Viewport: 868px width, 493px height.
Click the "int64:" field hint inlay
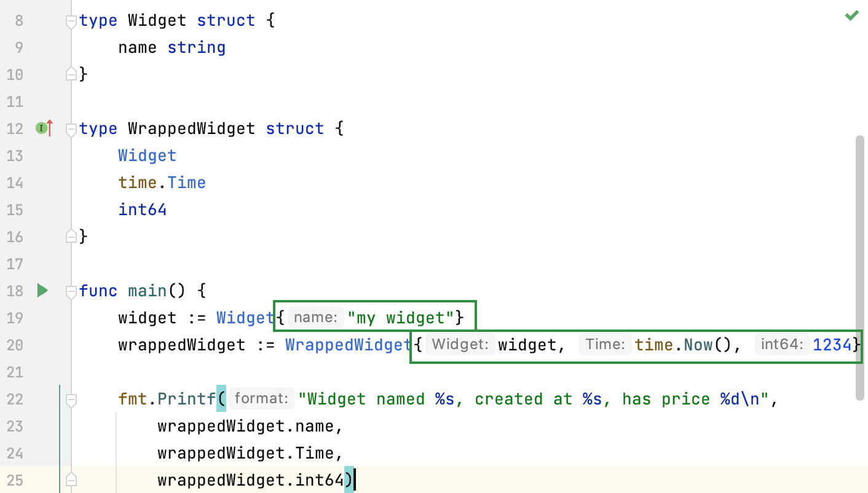coord(781,344)
